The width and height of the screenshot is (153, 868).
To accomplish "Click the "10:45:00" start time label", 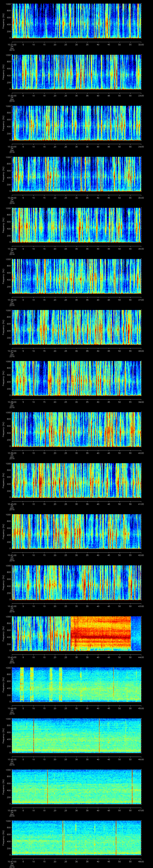I will (x=12, y=759).
